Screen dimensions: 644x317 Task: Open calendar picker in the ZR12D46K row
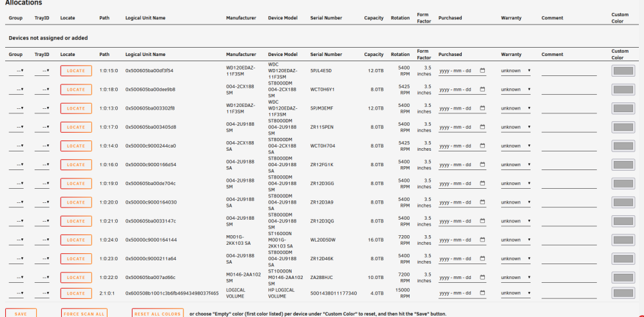tap(482, 258)
